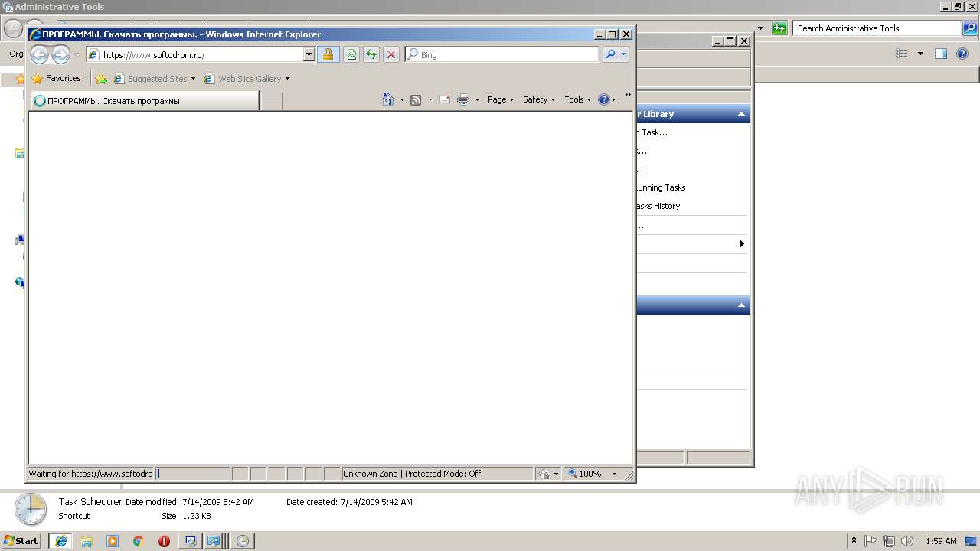
Task: Click the Task Scheduler clock thumbnail
Action: pyautogui.click(x=31, y=510)
